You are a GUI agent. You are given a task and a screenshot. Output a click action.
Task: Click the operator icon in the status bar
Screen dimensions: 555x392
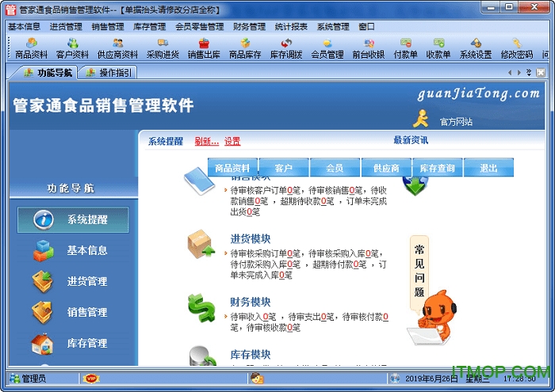click(x=257, y=379)
